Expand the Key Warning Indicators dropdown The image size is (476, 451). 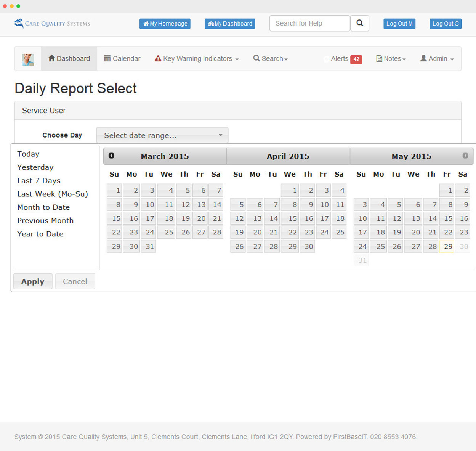[x=197, y=59]
